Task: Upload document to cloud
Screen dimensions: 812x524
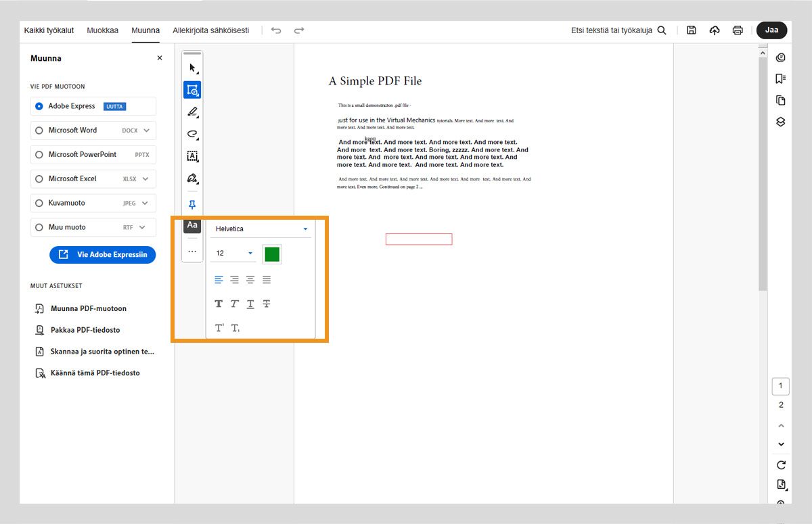Action: click(715, 30)
